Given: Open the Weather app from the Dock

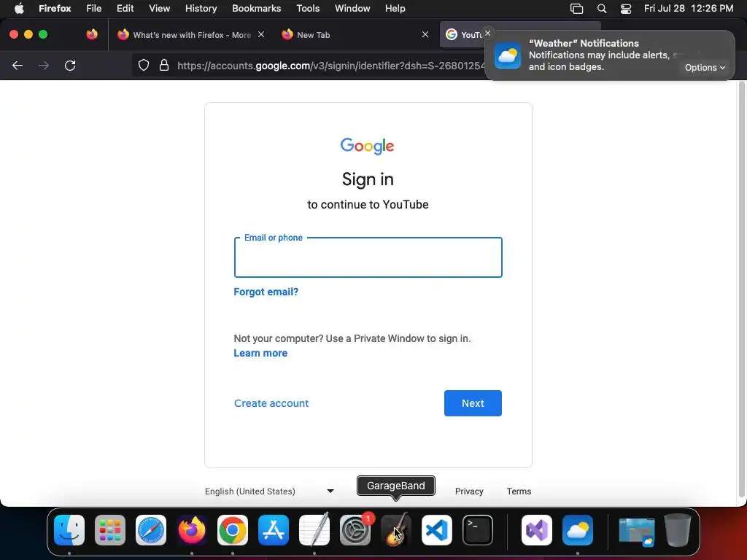Looking at the screenshot, I should click(x=578, y=530).
